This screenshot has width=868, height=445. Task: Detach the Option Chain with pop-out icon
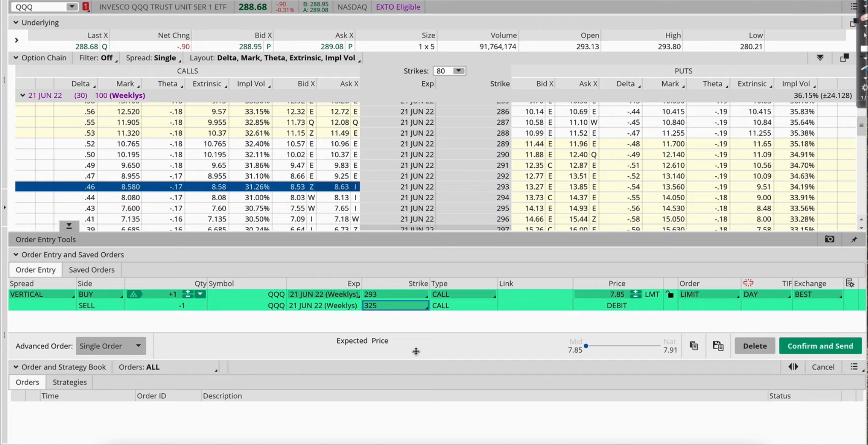(x=844, y=58)
